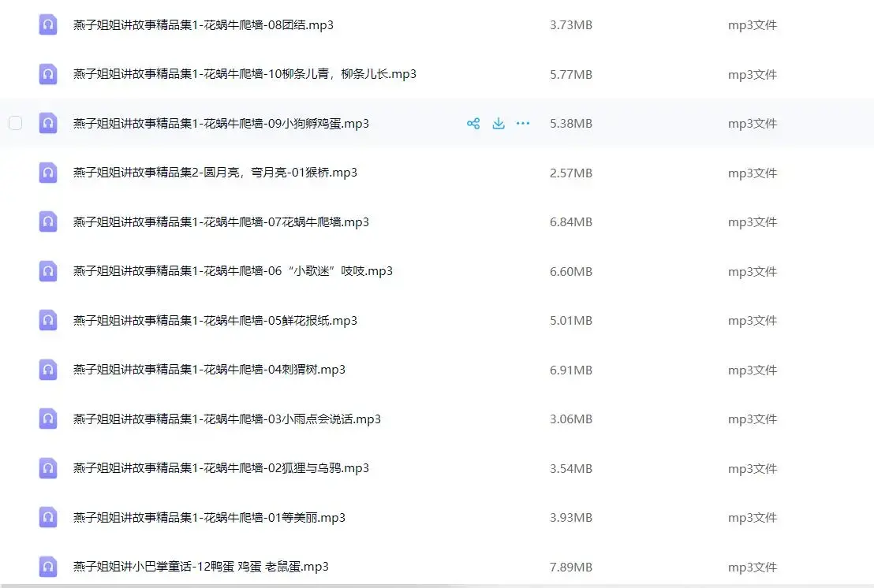The image size is (874, 588).
Task: Click the download icon for 09小狗孵鸡蛋
Action: [x=498, y=123]
